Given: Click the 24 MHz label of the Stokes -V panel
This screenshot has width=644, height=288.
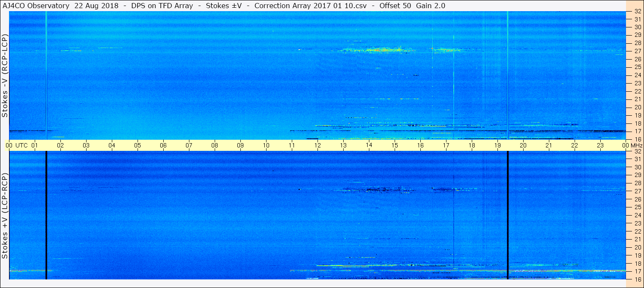Looking at the screenshot, I should click(638, 75).
